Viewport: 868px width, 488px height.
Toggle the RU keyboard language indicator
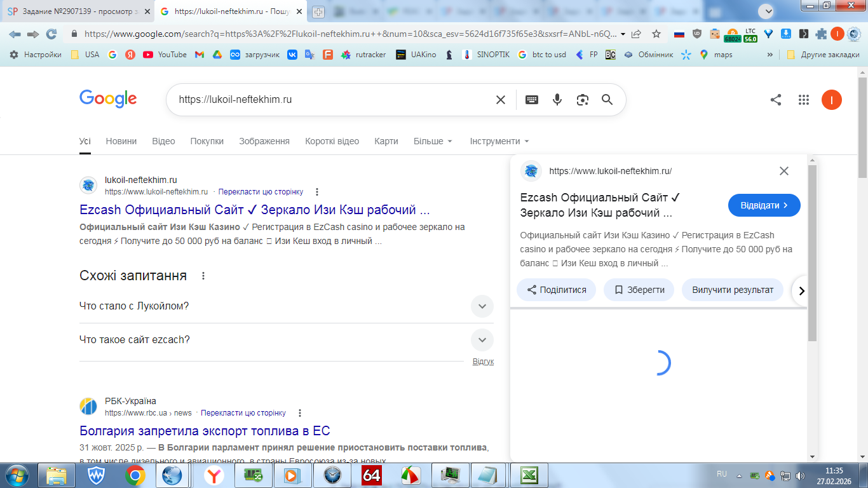pyautogui.click(x=722, y=474)
